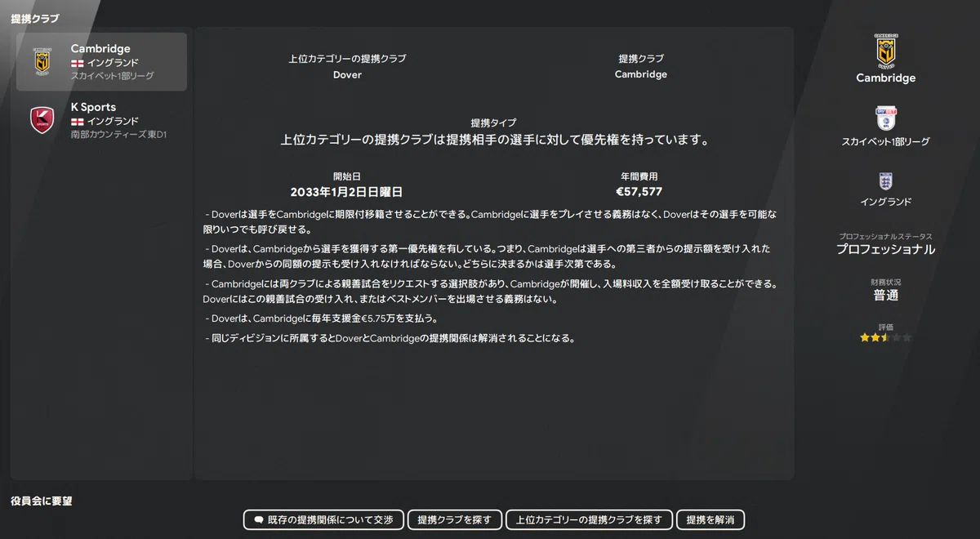Select the Cambridge club crest in the affiliate list
This screenshot has height=539, width=980.
(x=42, y=61)
